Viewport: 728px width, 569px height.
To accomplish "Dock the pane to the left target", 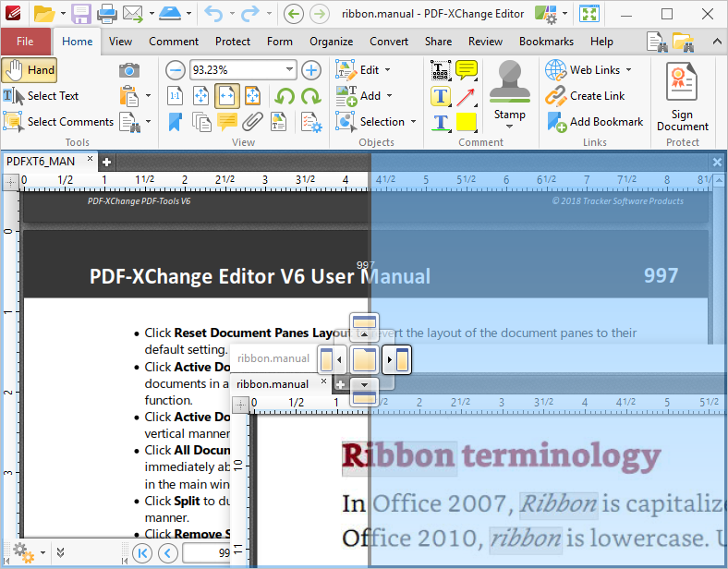I will pos(332,359).
